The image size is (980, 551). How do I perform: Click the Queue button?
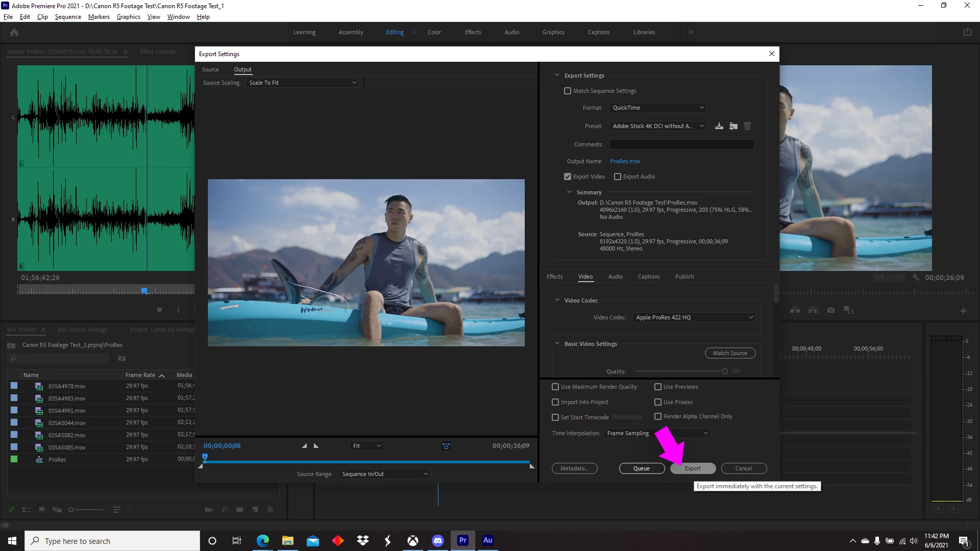[x=642, y=468]
